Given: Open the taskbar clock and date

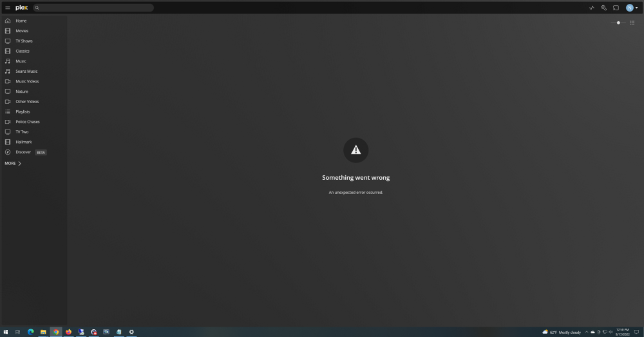Looking at the screenshot, I should [622, 332].
